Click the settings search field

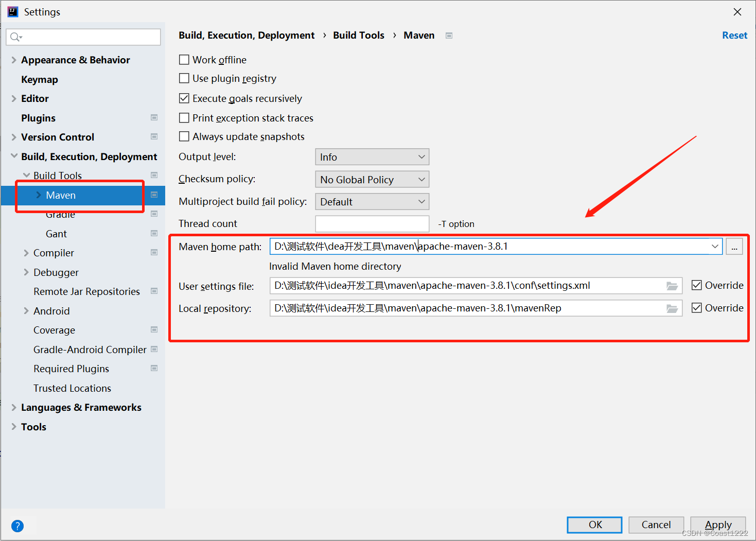point(83,37)
